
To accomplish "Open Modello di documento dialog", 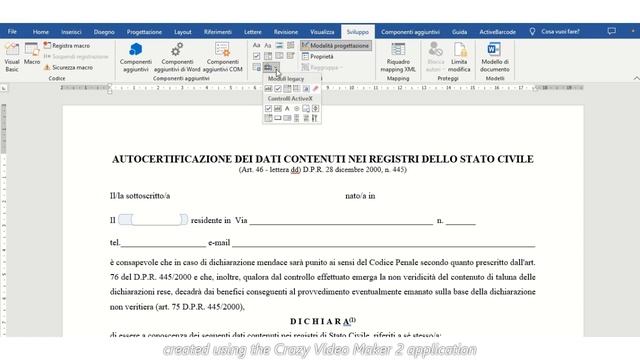I will pyautogui.click(x=495, y=58).
